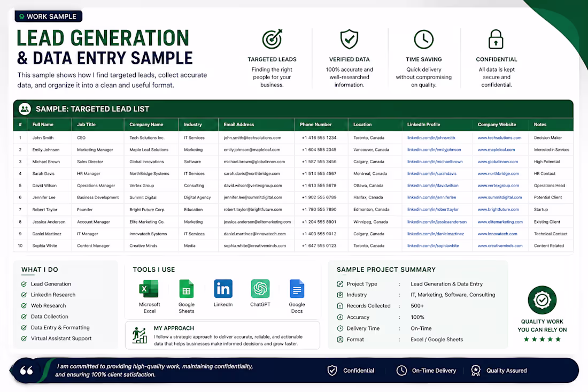Click the check mark beside Data Collection
The height and width of the screenshot is (392, 588).
24,317
